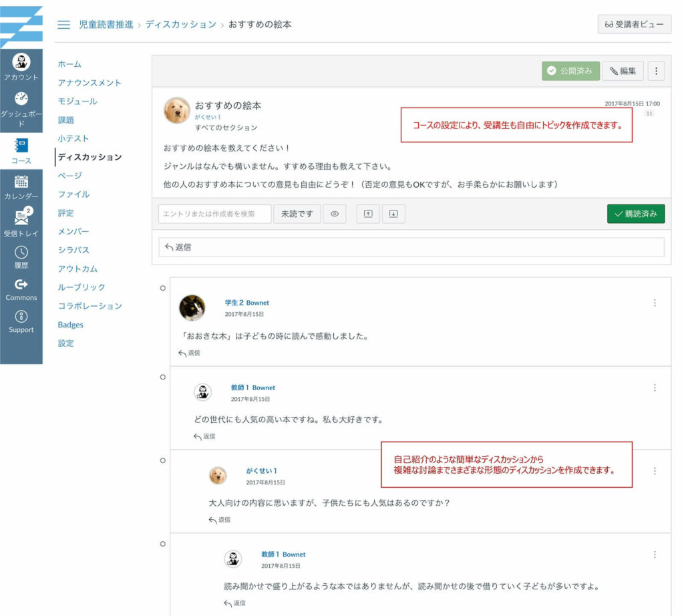684x616 pixels.
Task: Open the Calendar (カレンダー) icon in sidebar
Action: (x=21, y=181)
